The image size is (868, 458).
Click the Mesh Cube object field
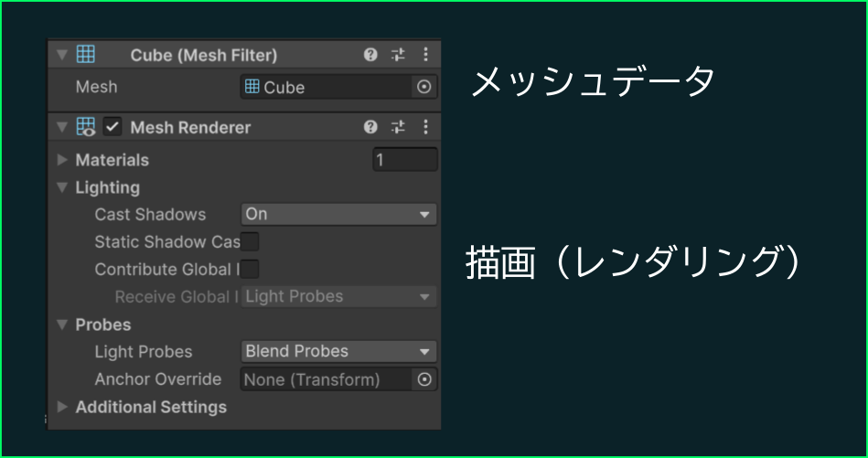tap(327, 87)
